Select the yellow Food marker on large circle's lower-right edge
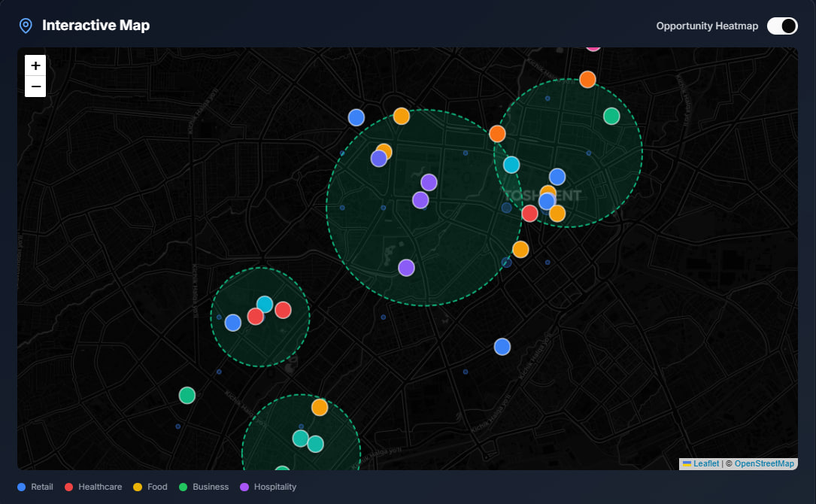This screenshot has height=504, width=816. pos(520,250)
